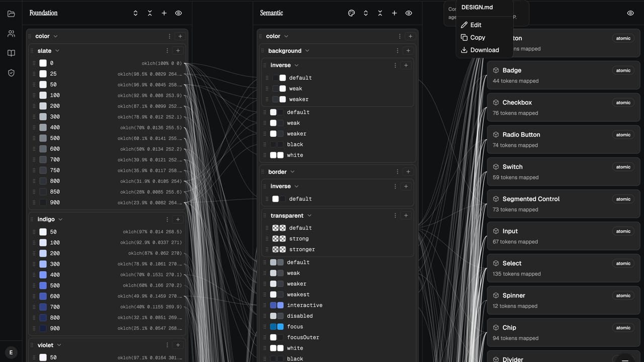Choose Download from DESIGN.md menu
The height and width of the screenshot is (362, 644).
click(485, 50)
